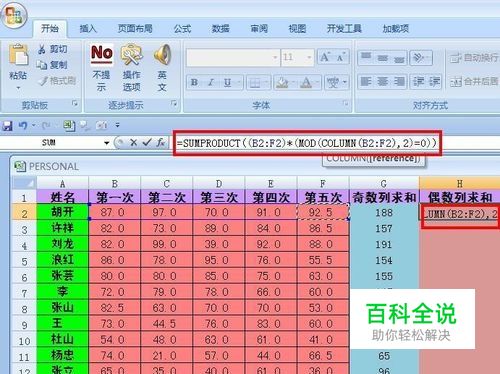
Task: Click the speaker 英文 icon
Action: click(162, 54)
